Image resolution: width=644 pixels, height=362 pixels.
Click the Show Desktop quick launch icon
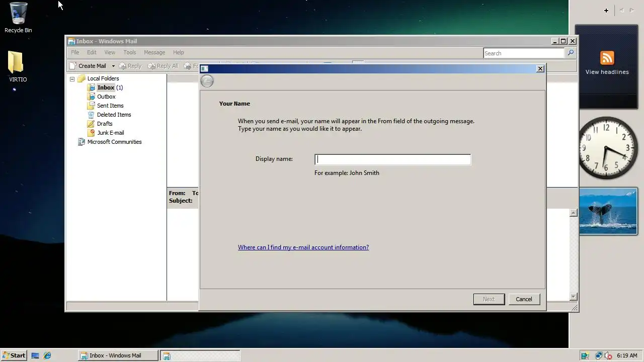coord(35,355)
